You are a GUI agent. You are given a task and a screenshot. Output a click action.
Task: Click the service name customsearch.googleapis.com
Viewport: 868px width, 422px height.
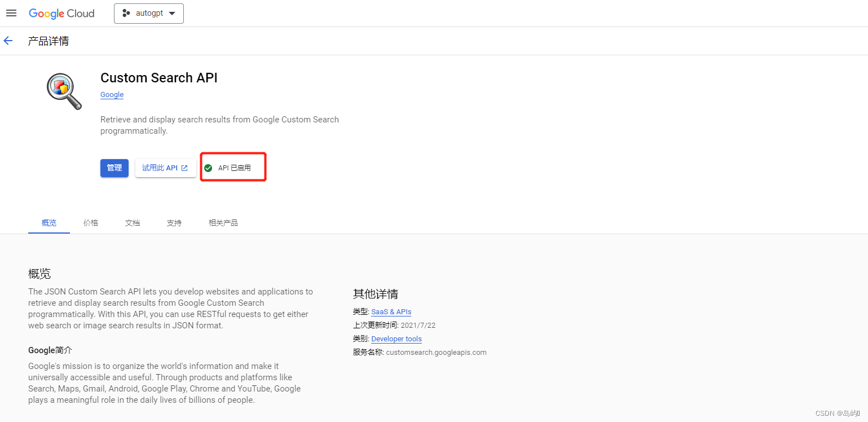436,353
